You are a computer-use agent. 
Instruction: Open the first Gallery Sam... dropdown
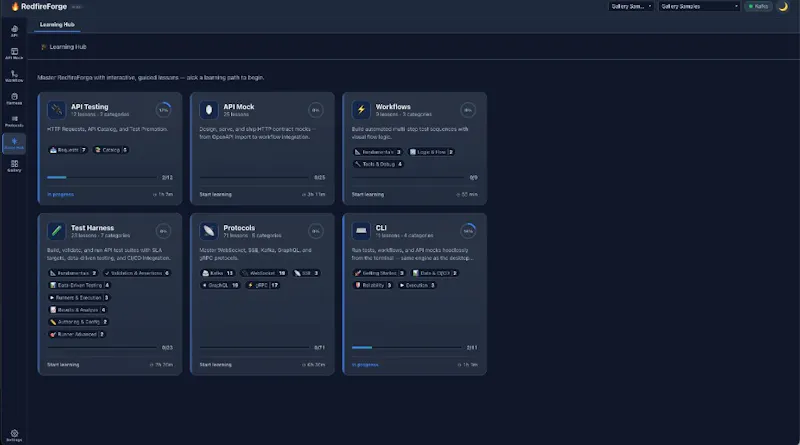click(x=631, y=7)
